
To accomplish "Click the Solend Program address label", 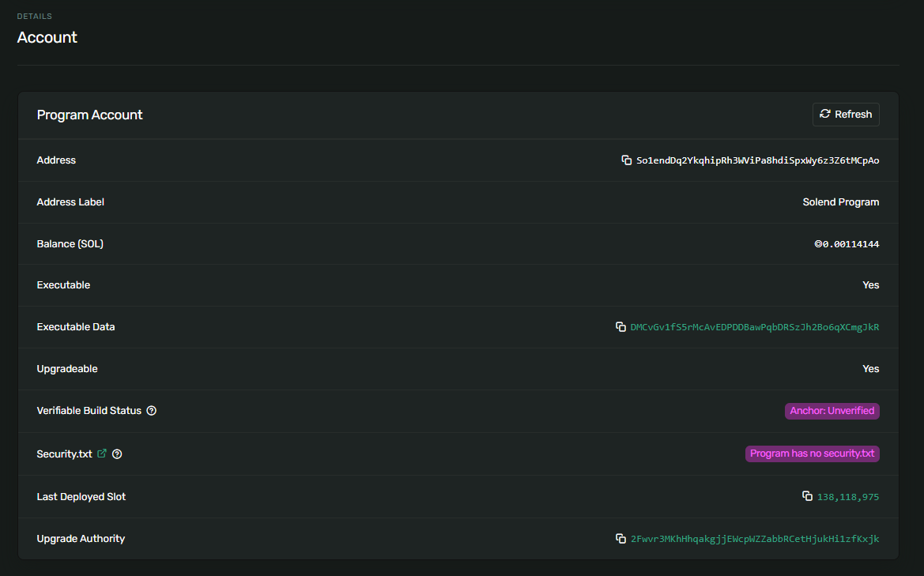I will (840, 202).
